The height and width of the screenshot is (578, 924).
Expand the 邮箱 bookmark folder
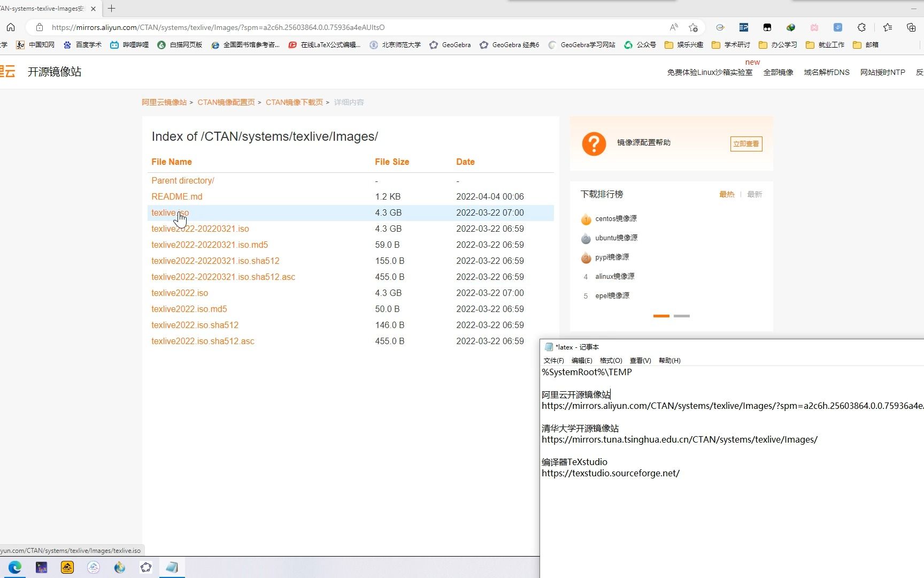(866, 45)
